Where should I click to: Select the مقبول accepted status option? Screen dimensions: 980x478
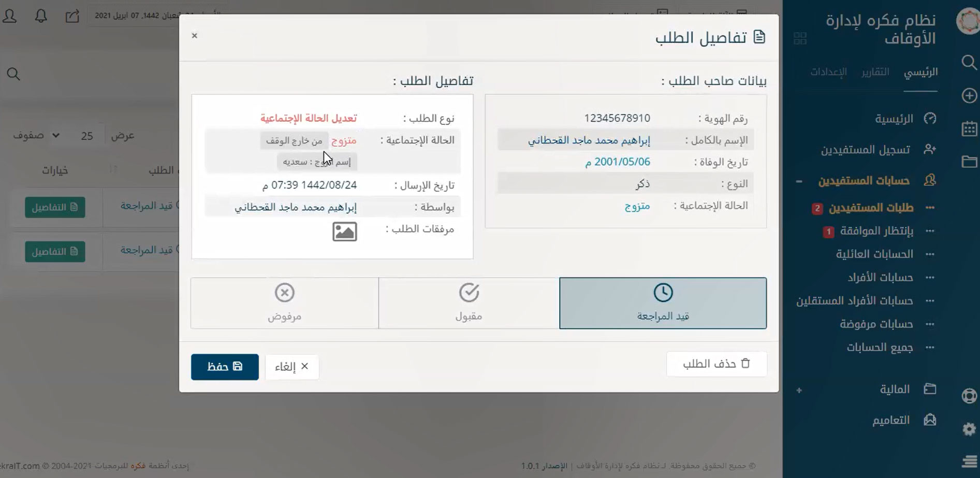tap(469, 303)
